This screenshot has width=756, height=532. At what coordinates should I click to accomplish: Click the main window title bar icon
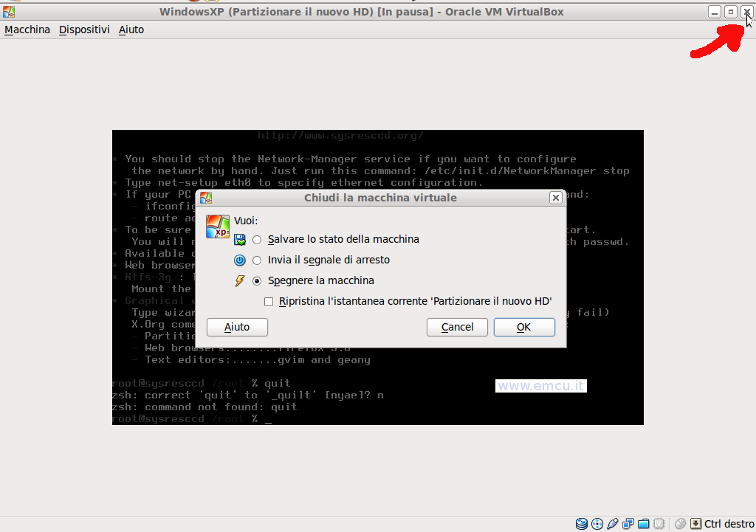coord(9,12)
